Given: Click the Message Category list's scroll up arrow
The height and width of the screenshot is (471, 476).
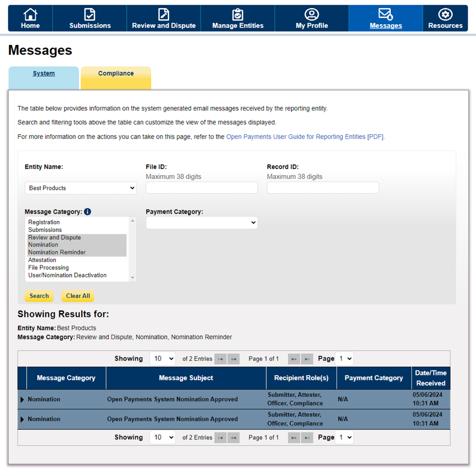Looking at the screenshot, I should tap(132, 221).
